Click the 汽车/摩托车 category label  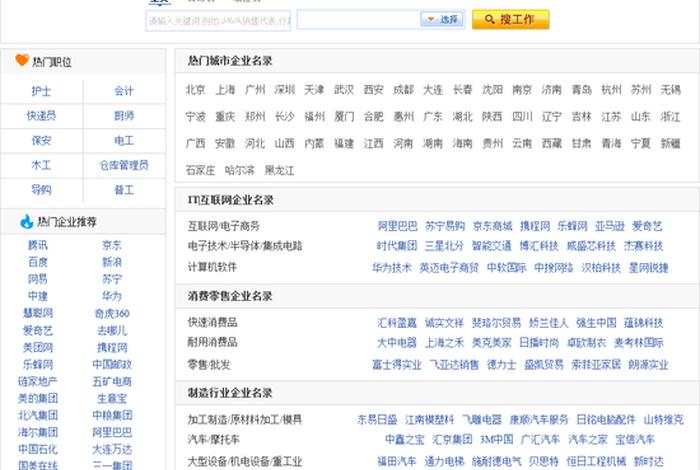pos(213,440)
